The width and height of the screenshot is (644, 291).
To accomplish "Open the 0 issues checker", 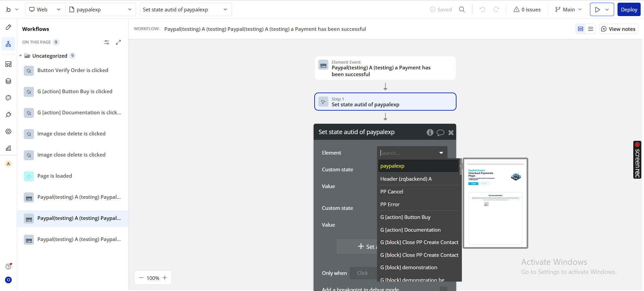I will (527, 9).
